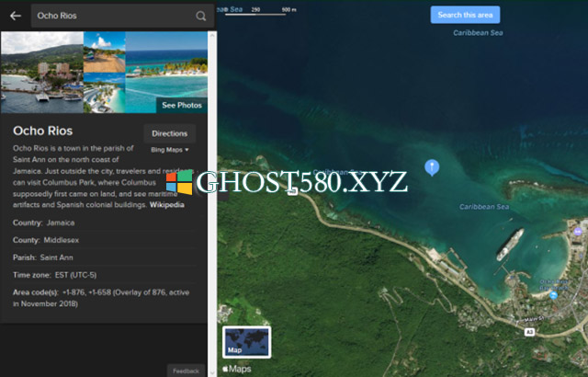Go back with the left arrow icon

(16, 16)
